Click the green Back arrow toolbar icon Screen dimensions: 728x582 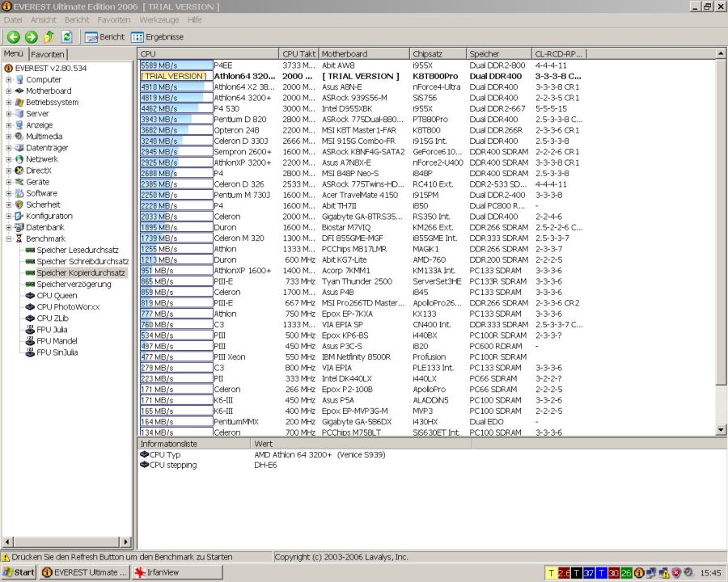13,36
